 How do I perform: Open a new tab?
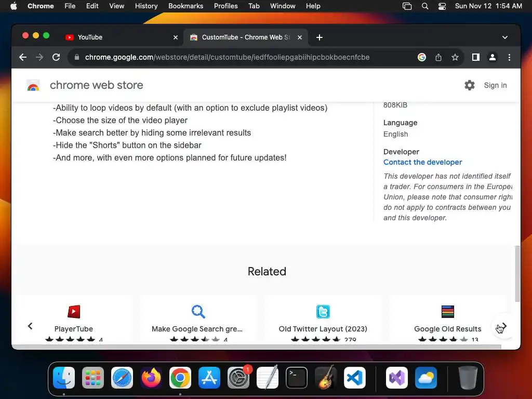click(320, 37)
